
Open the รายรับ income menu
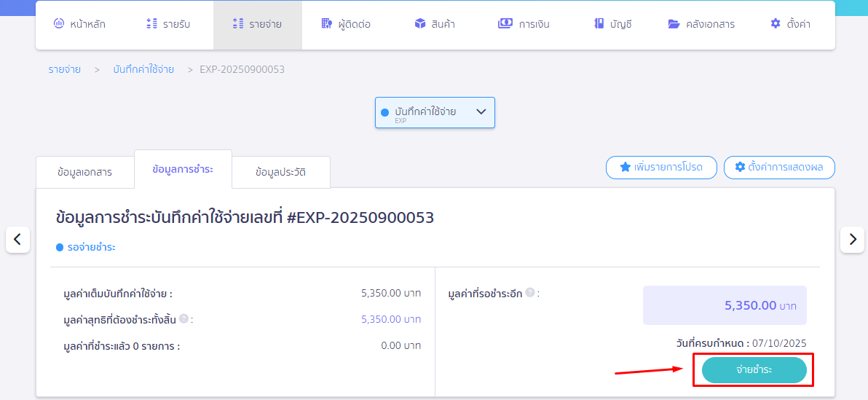(168, 24)
